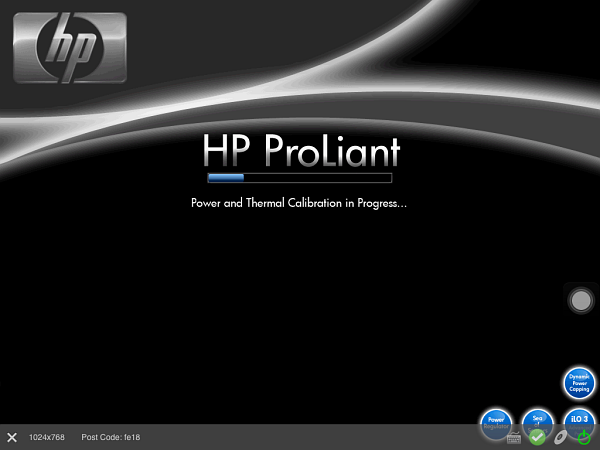Click the HP logo badge
This screenshot has height=450, width=600.
click(x=70, y=48)
